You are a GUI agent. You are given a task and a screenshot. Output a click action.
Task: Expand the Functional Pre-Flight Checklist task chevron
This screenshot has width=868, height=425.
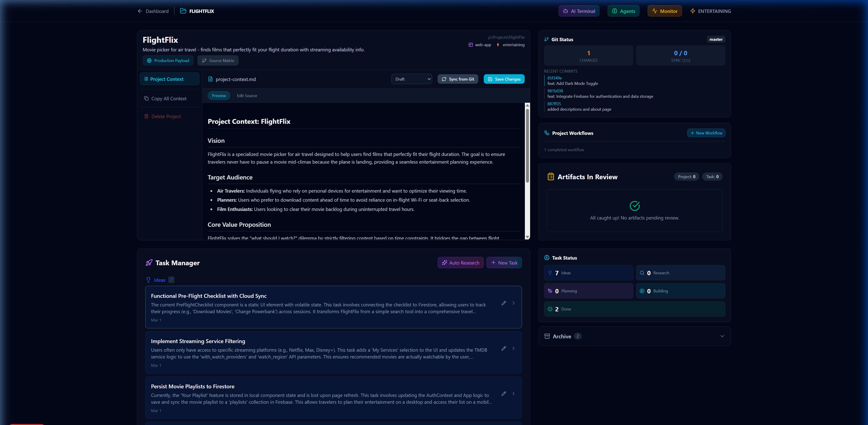(x=513, y=303)
